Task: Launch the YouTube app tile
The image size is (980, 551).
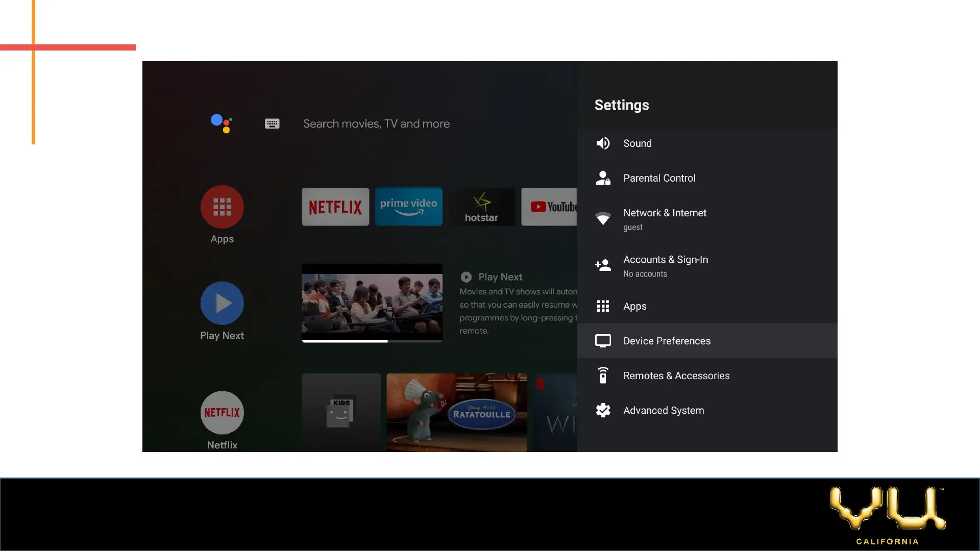Action: tap(550, 207)
